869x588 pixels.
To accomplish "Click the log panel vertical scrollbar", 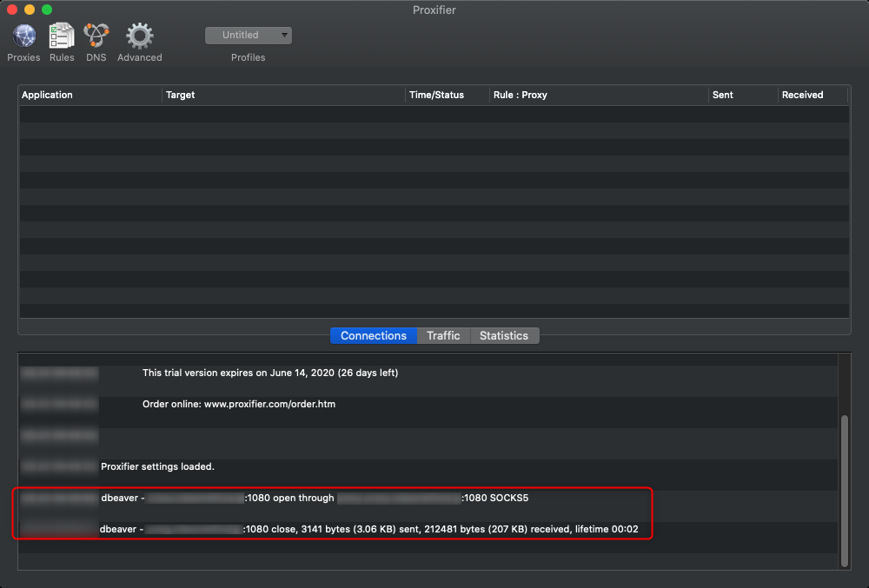I will point(844,486).
